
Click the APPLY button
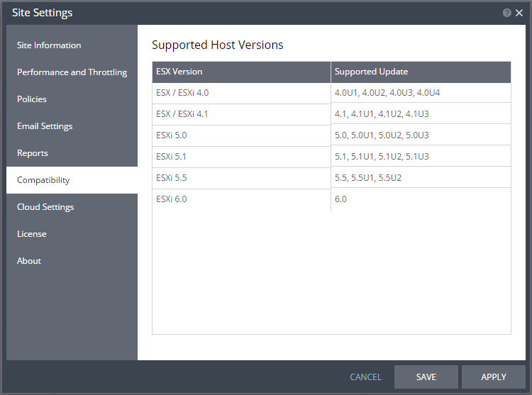494,377
